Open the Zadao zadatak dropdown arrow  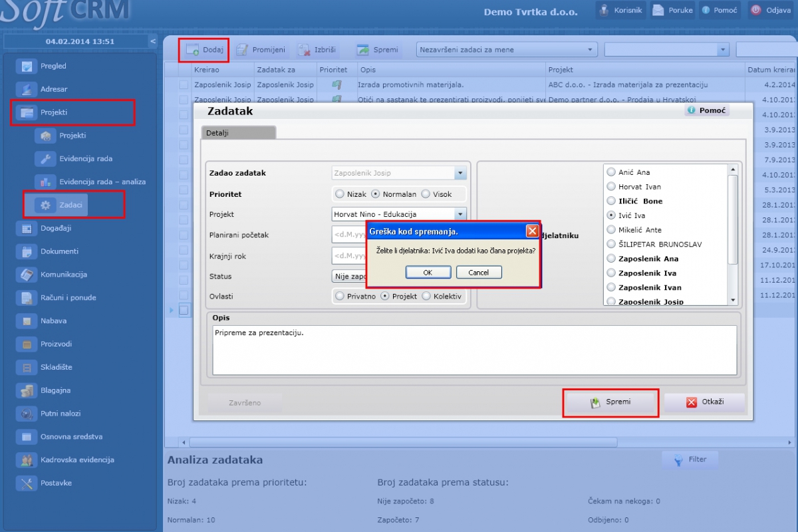460,173
